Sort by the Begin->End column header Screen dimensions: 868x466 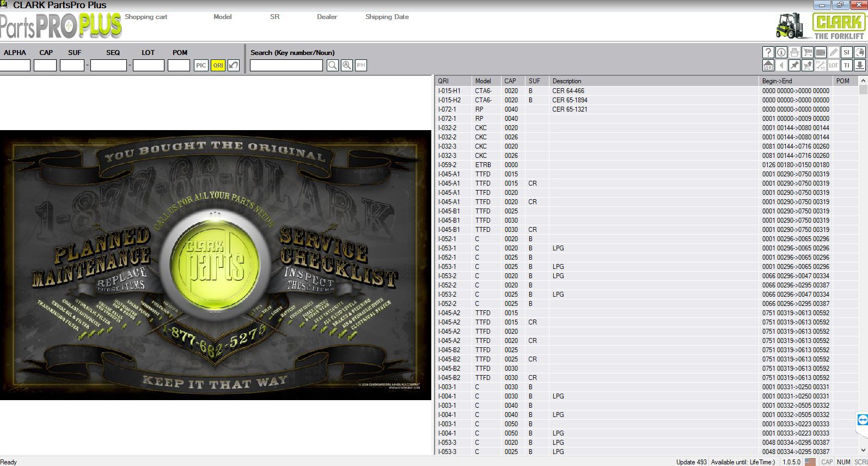pos(796,81)
